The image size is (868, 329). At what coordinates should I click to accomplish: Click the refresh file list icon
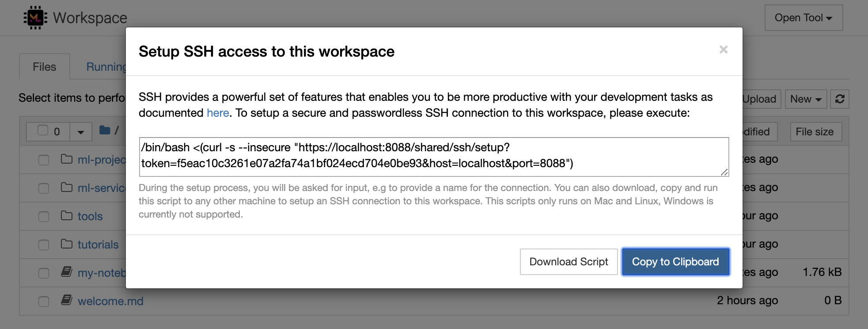840,99
